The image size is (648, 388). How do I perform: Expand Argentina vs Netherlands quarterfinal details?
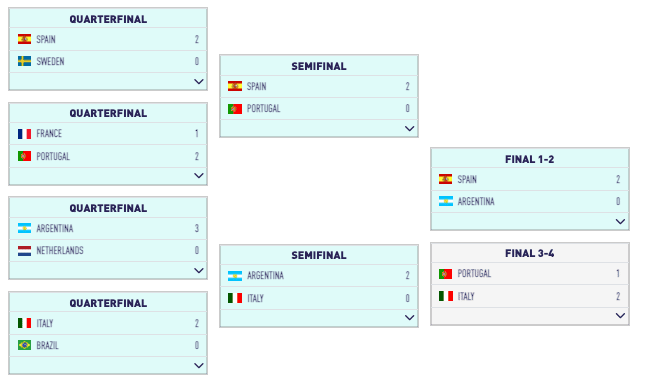(199, 271)
